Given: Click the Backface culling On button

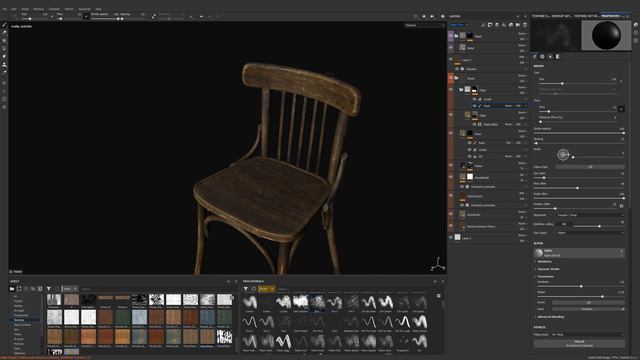Looking at the screenshot, I should (x=564, y=224).
